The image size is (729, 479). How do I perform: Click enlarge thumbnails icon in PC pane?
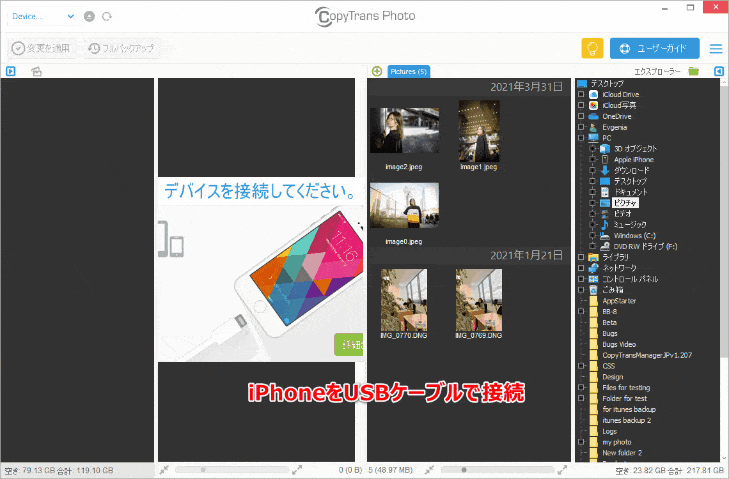(562, 470)
